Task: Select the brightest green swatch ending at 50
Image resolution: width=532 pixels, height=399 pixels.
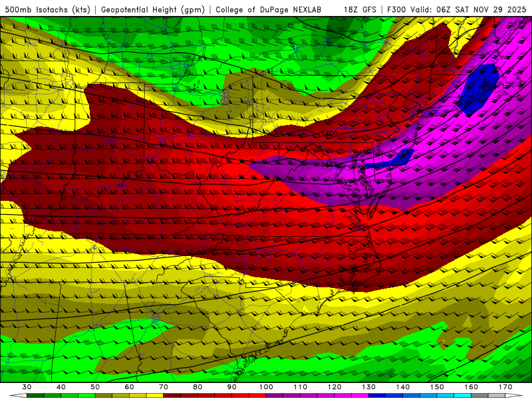Action: pyautogui.click(x=86, y=396)
